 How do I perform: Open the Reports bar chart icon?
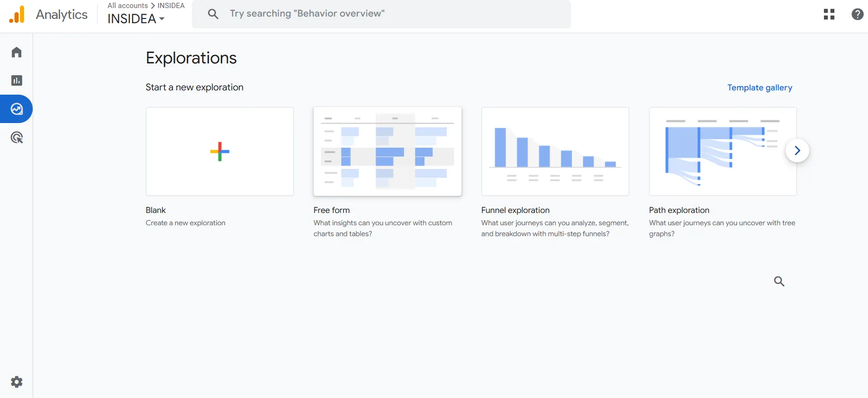click(17, 80)
